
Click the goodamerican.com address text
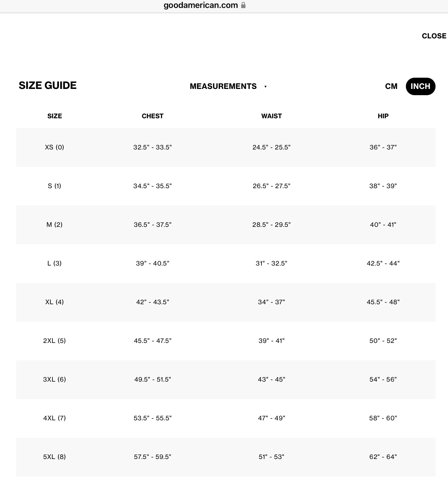pyautogui.click(x=201, y=5)
